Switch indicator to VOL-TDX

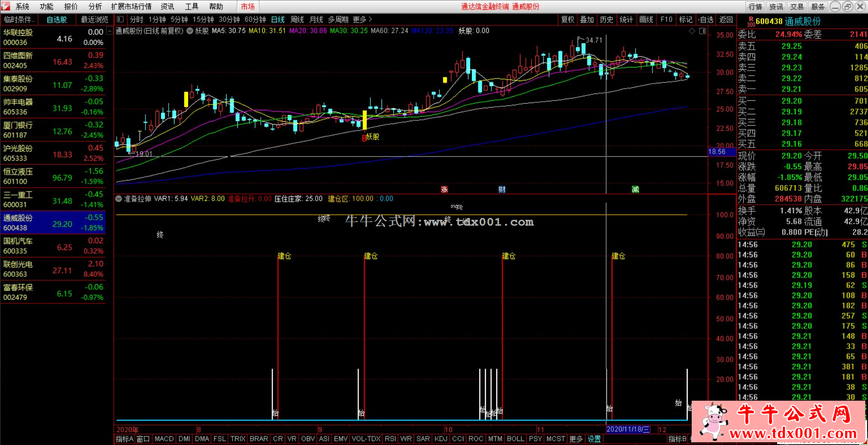click(x=366, y=439)
